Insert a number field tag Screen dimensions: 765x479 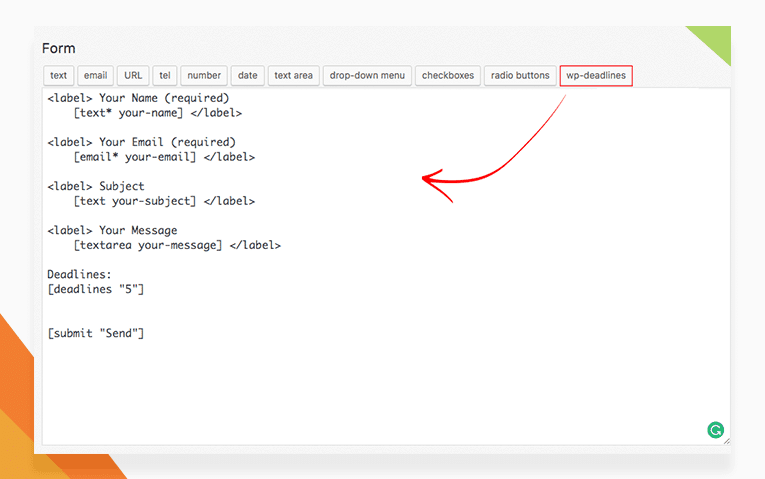coord(204,76)
